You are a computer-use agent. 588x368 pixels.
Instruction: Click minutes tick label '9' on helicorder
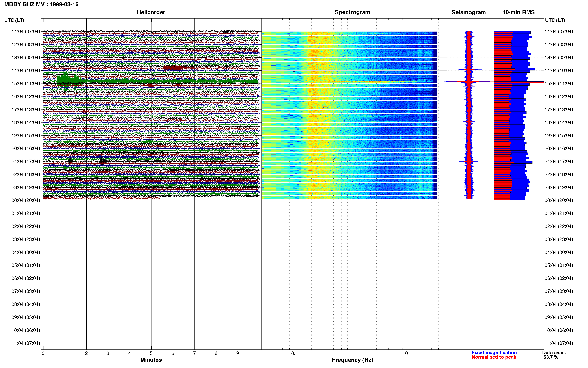(238, 353)
